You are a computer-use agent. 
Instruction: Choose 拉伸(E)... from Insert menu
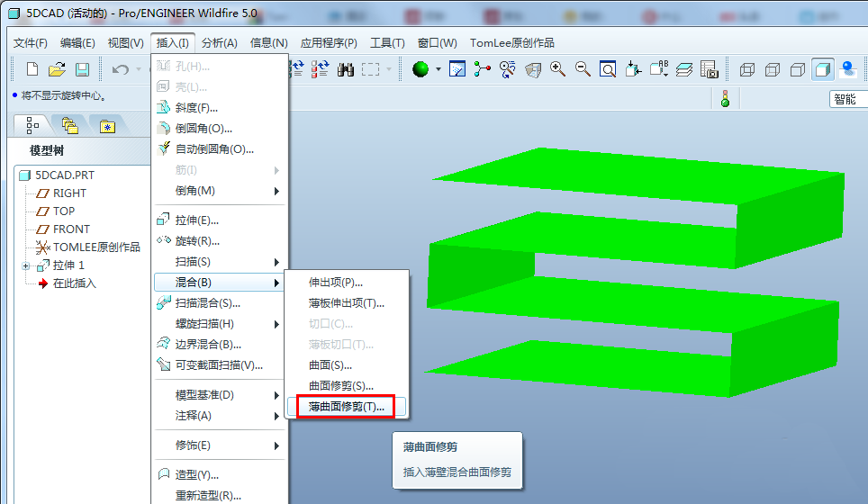[x=219, y=220]
